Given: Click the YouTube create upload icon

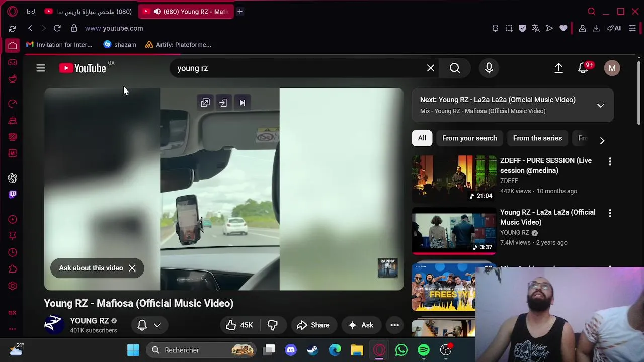Looking at the screenshot, I should pos(558,68).
